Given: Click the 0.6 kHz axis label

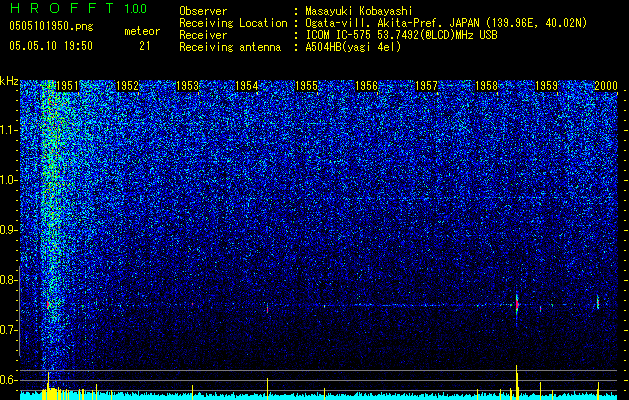Looking at the screenshot, I should pyautogui.click(x=9, y=380).
